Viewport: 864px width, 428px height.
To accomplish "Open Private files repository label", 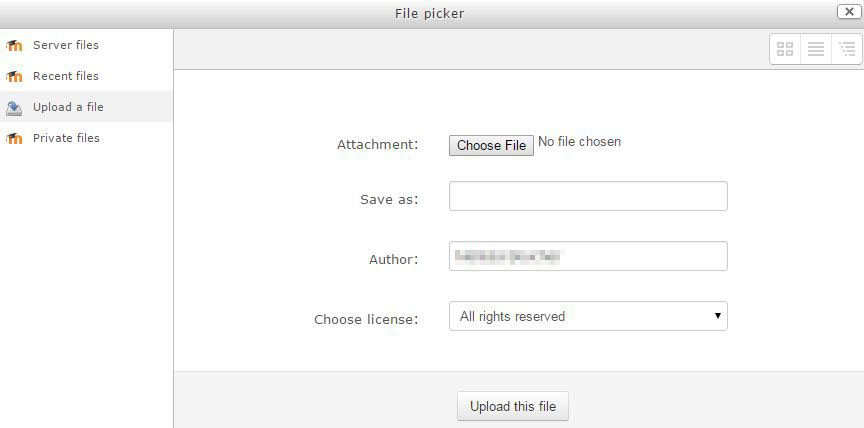I will 66,138.
